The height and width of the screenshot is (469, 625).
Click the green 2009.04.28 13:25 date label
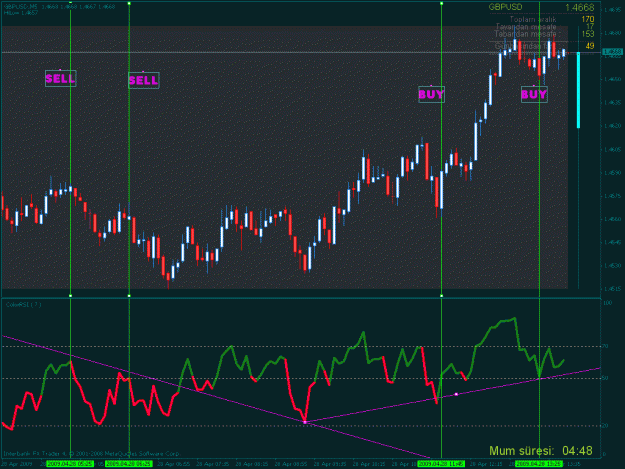539,464
